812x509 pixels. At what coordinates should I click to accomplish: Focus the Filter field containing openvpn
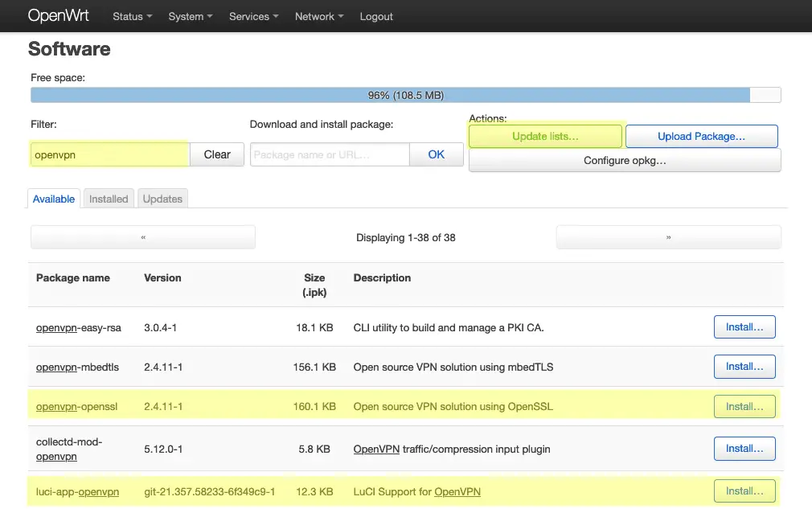pyautogui.click(x=110, y=155)
